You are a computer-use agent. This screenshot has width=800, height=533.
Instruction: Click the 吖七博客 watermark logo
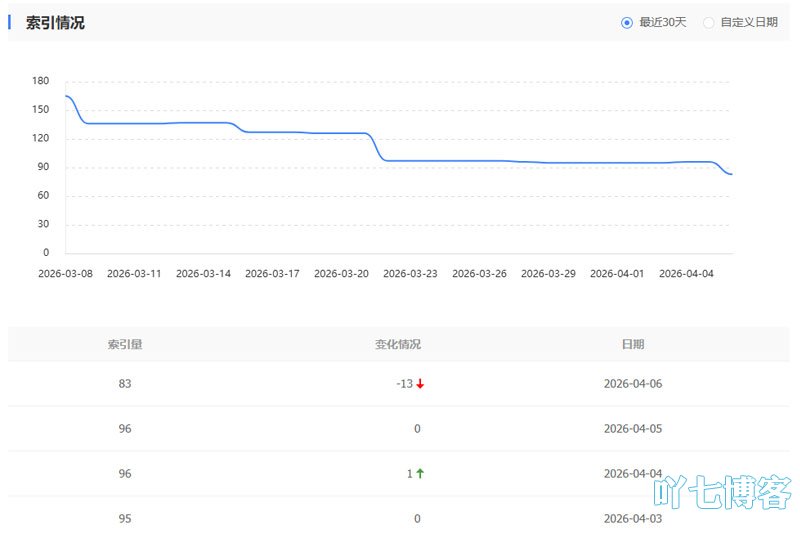point(722,493)
